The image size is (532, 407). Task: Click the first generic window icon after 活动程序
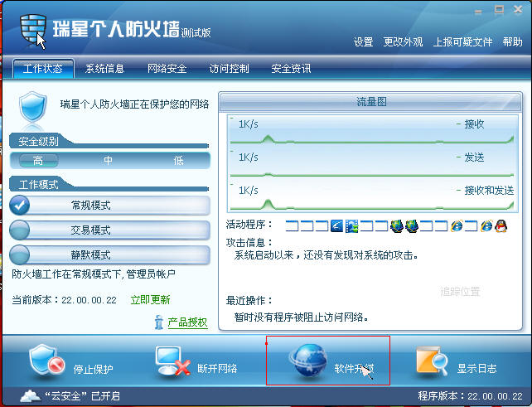coord(293,225)
